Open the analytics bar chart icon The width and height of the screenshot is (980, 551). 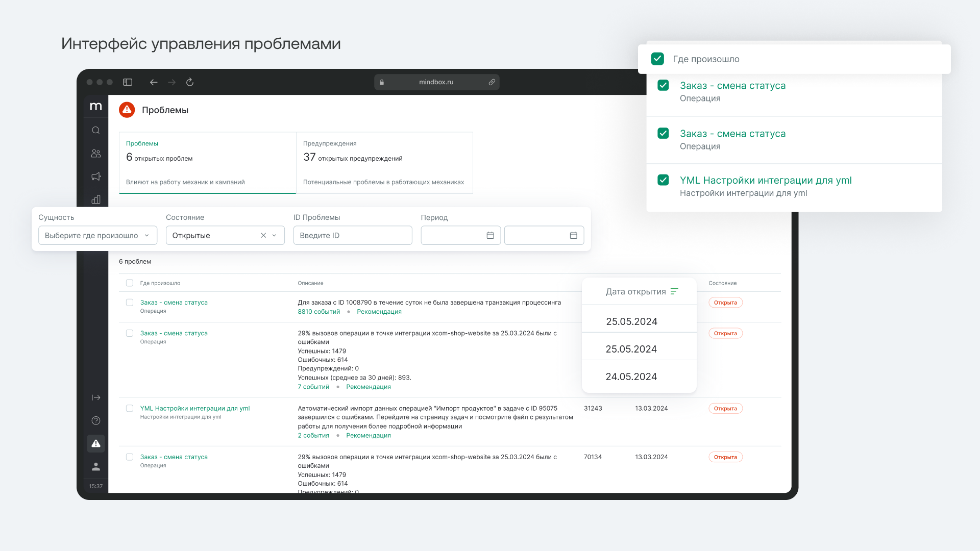pos(95,199)
